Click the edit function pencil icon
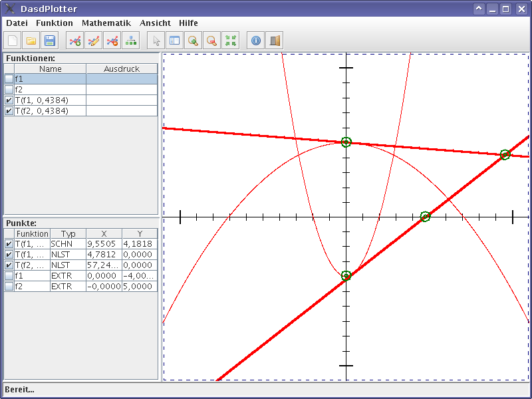This screenshot has width=532, height=399. click(x=94, y=41)
